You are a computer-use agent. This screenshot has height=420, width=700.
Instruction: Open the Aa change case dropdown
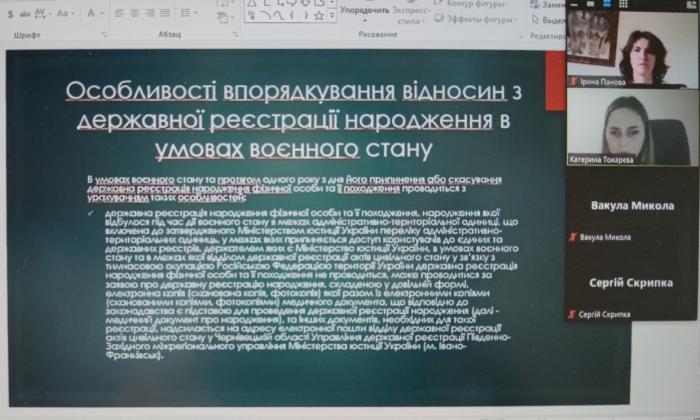[65, 13]
